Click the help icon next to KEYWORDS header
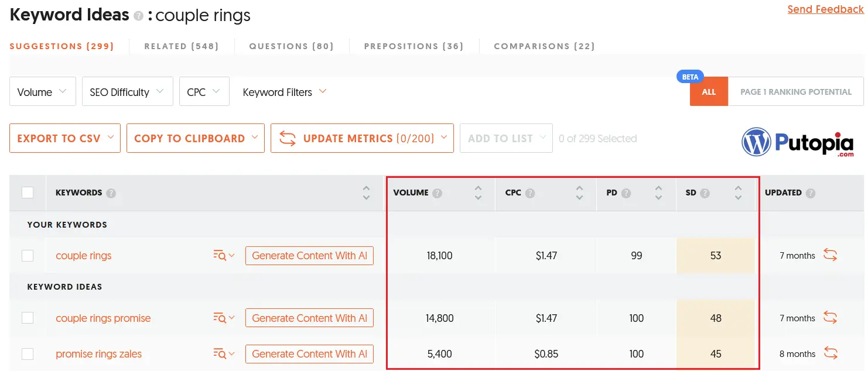The width and height of the screenshot is (868, 371). coord(111,193)
